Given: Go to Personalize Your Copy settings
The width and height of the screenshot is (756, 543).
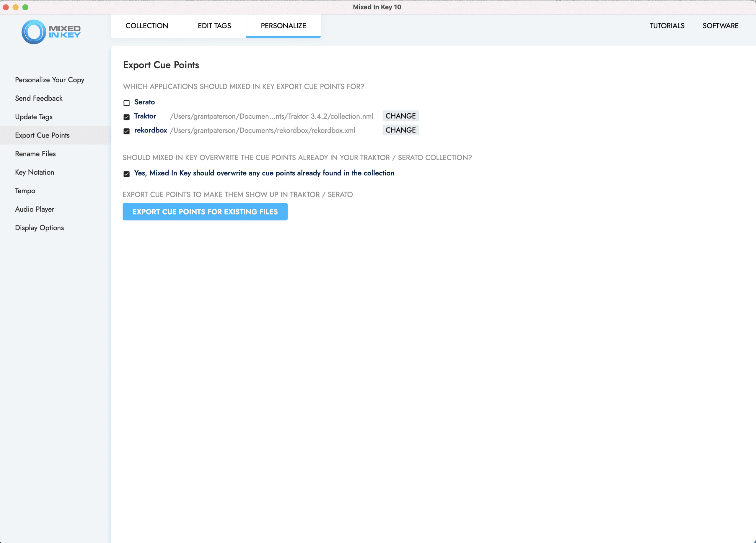Looking at the screenshot, I should coord(50,80).
